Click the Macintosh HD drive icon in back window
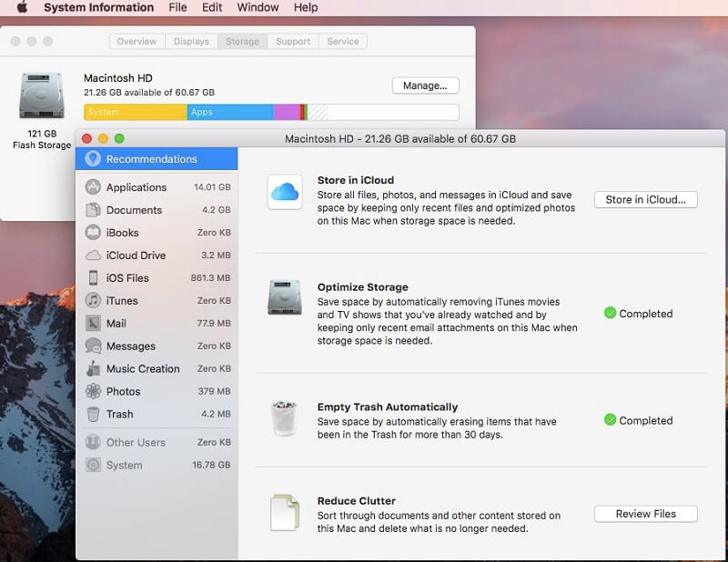This screenshot has height=562, width=728. tap(41, 95)
